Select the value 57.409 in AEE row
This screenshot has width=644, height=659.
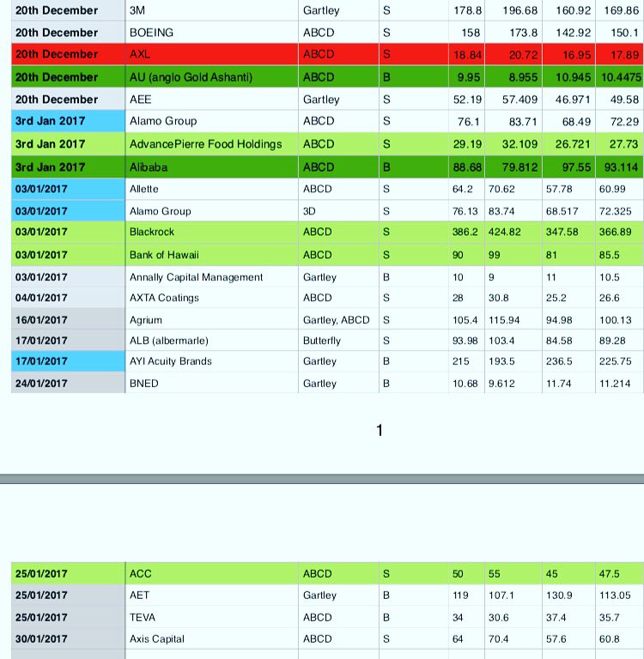[x=519, y=100]
